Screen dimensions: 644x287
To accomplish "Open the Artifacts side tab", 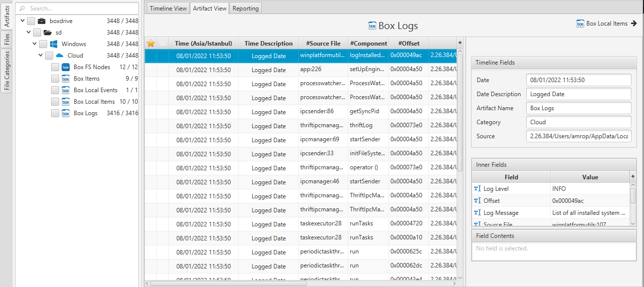I will 7,16.
